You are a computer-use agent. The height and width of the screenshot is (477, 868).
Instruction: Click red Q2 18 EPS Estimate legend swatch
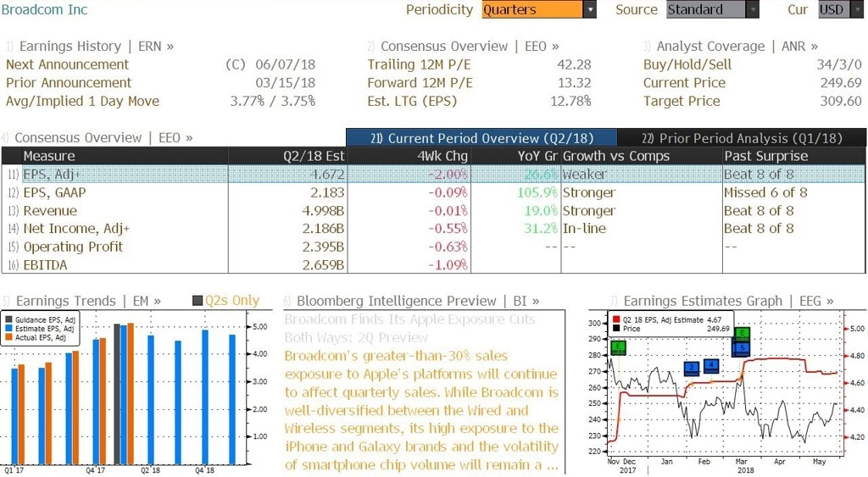(x=616, y=320)
